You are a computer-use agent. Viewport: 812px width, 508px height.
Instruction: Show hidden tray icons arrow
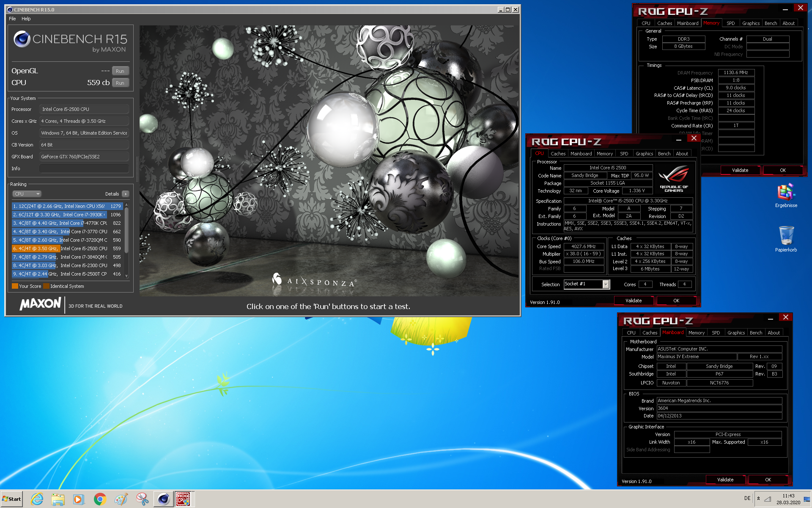tap(758, 499)
